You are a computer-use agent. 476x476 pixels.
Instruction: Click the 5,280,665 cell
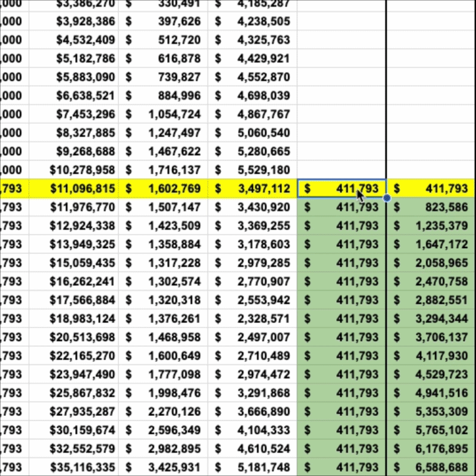252,151
